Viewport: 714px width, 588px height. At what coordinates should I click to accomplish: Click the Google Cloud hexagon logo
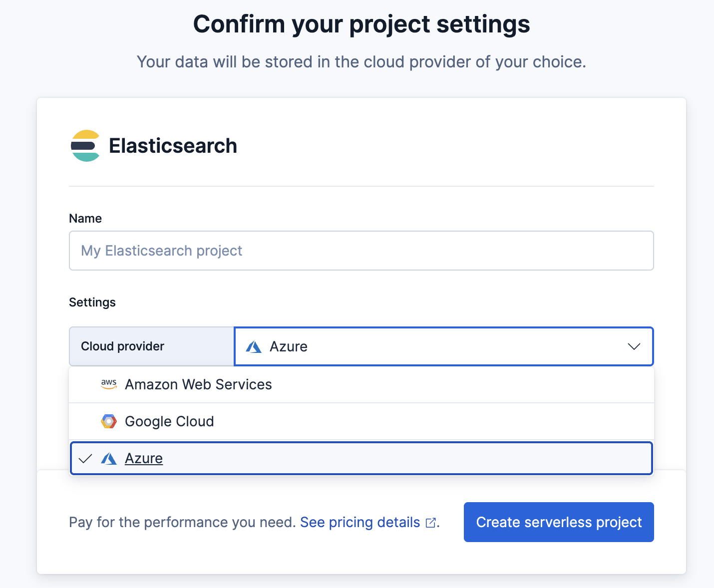pyautogui.click(x=109, y=421)
